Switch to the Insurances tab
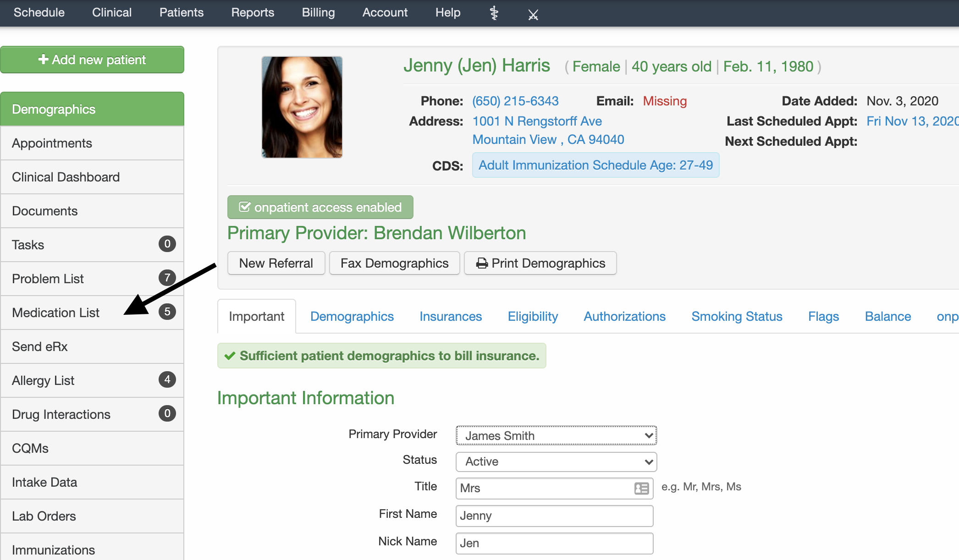Viewport: 959px width, 560px height. coord(450,317)
